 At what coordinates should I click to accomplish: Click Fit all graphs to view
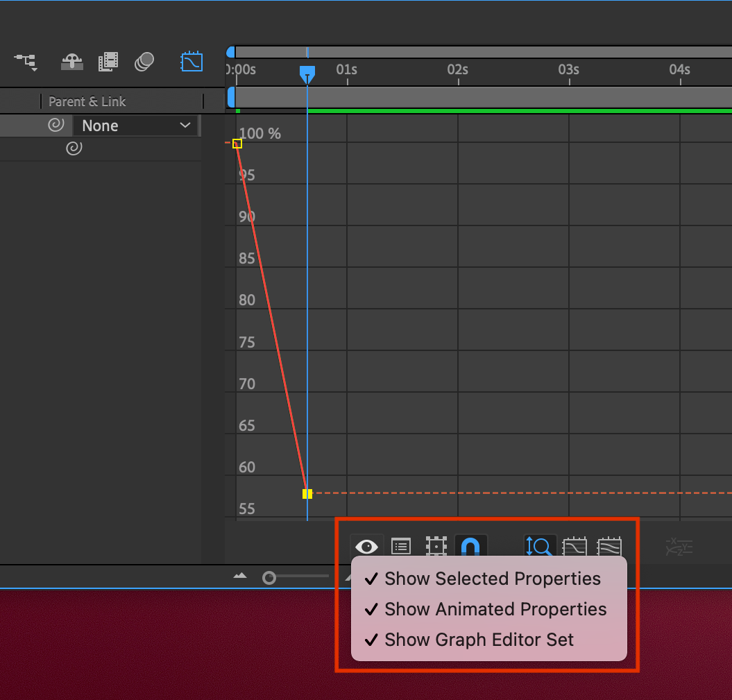click(609, 547)
